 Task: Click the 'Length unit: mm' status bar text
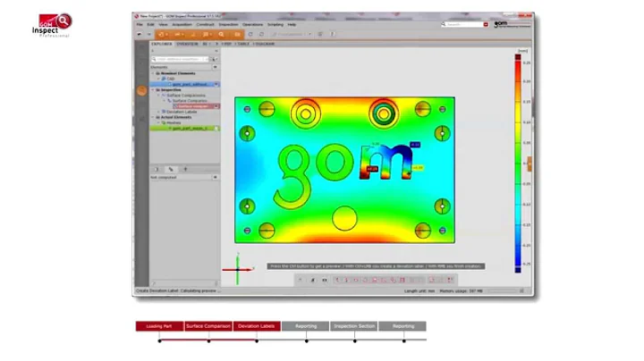(x=419, y=290)
